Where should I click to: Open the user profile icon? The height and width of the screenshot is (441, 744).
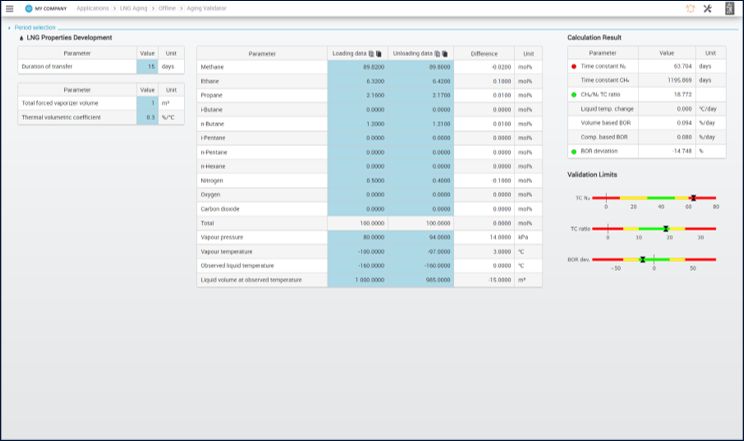pyautogui.click(x=730, y=9)
